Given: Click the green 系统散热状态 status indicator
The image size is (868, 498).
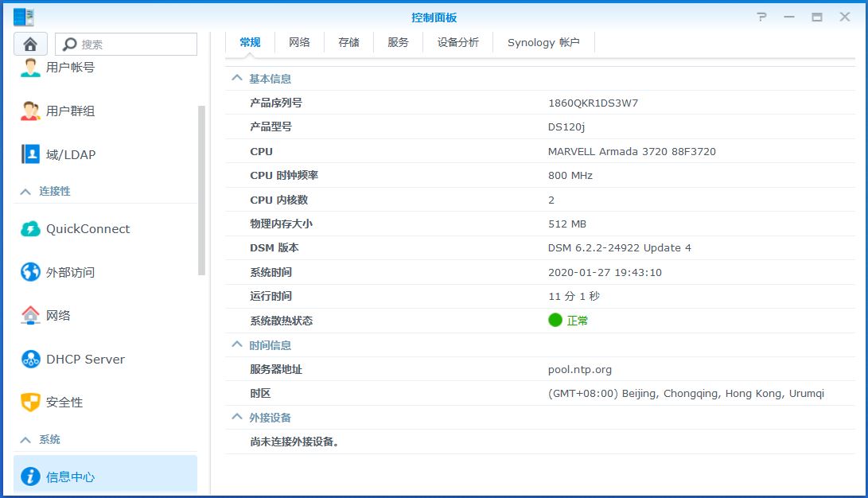Looking at the screenshot, I should click(x=555, y=320).
